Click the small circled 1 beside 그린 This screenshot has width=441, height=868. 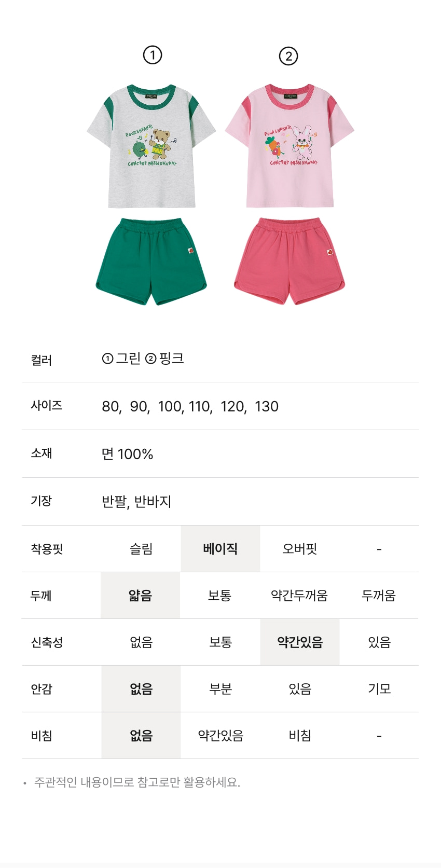[107, 359]
